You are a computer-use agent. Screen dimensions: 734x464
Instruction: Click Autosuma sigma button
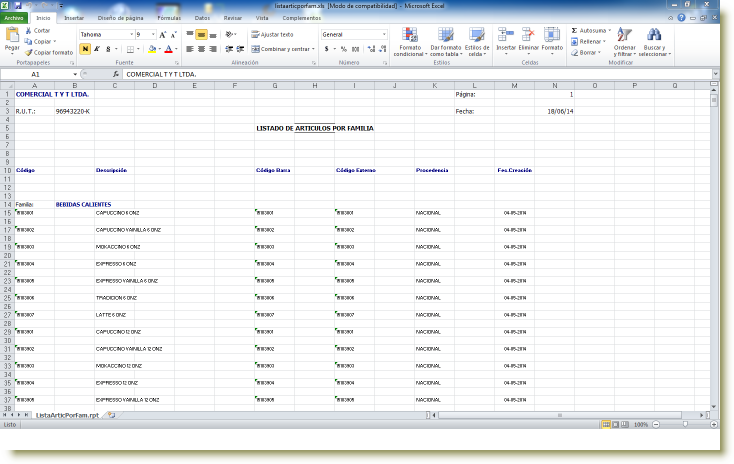point(591,30)
